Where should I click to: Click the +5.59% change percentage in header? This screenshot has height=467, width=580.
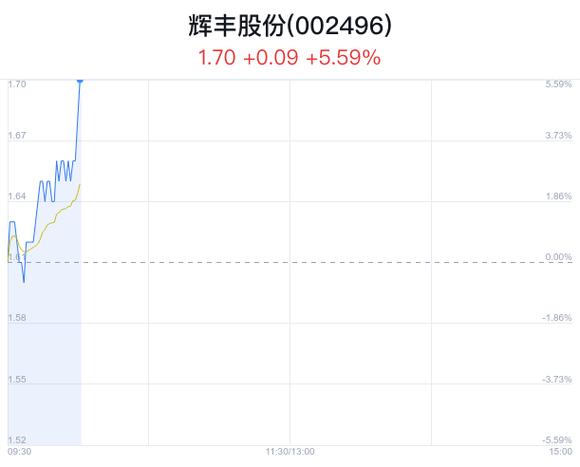(343, 58)
